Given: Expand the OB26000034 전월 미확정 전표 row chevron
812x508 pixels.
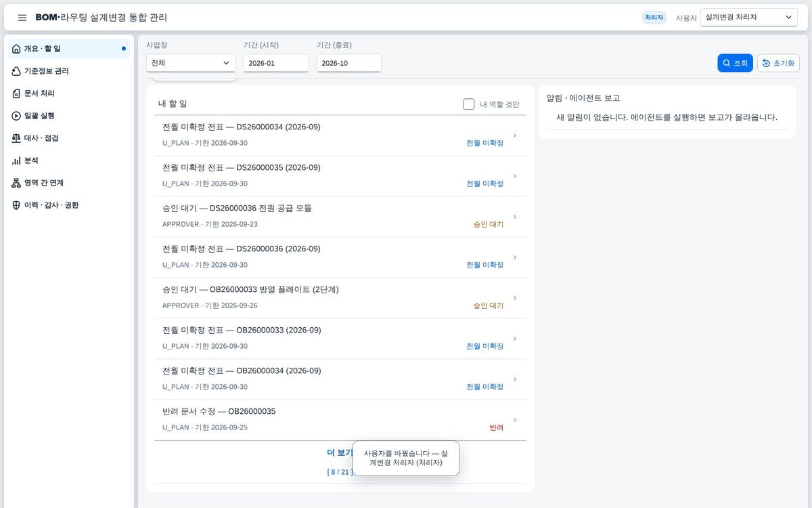Looking at the screenshot, I should point(515,379).
